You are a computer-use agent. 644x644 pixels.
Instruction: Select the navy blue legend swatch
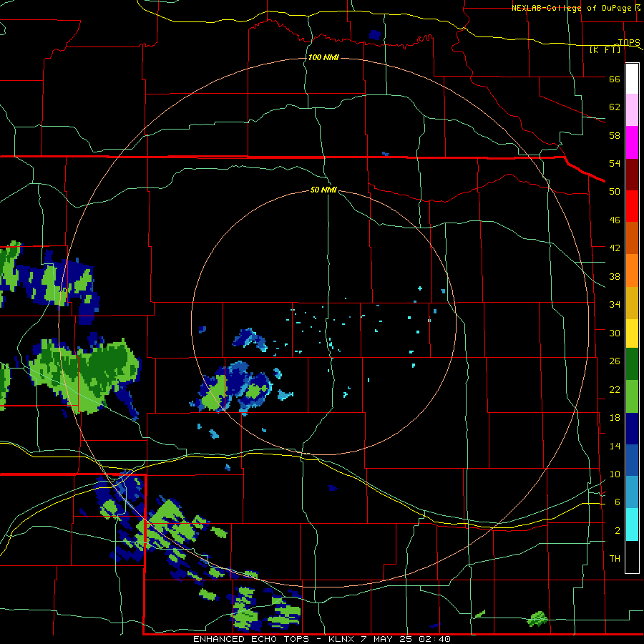click(x=632, y=429)
